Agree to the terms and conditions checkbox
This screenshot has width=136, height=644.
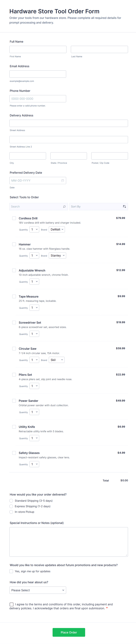[x=11, y=604]
